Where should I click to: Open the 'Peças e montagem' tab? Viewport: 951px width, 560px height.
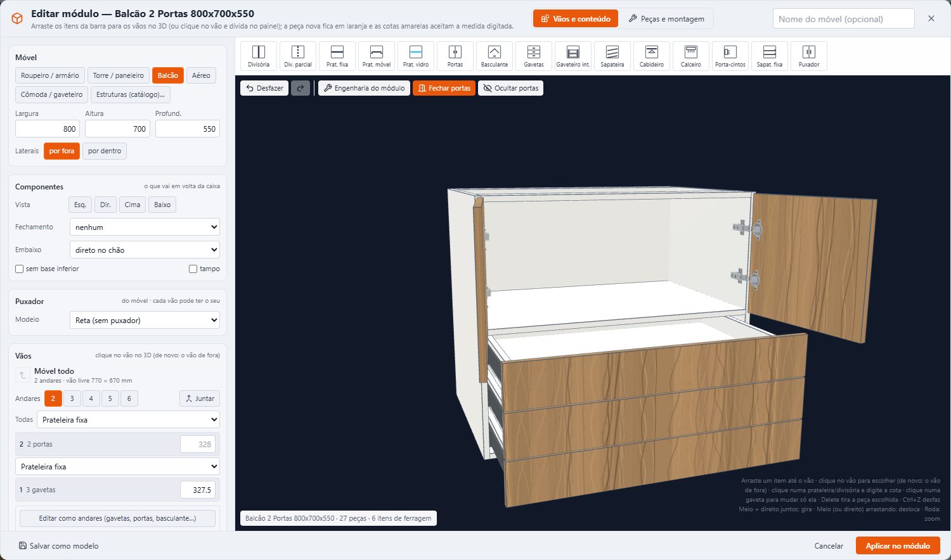pyautogui.click(x=666, y=19)
